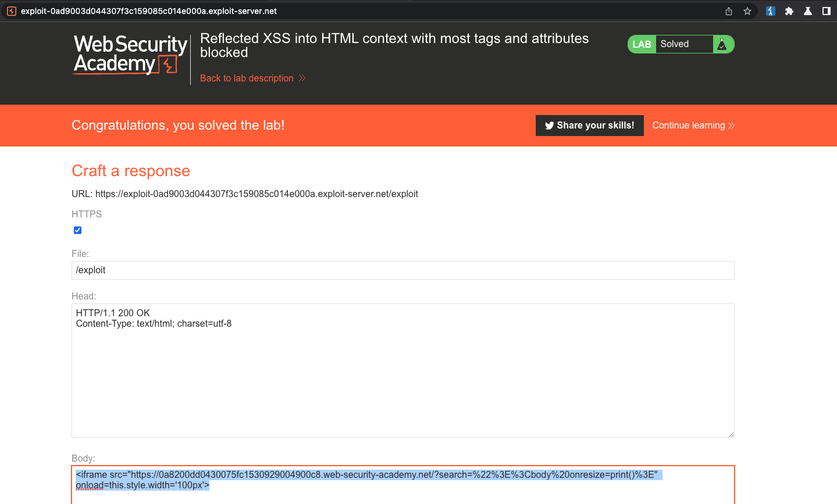Open the Continue learning link
Screen dimensions: 837x504
pos(689,126)
